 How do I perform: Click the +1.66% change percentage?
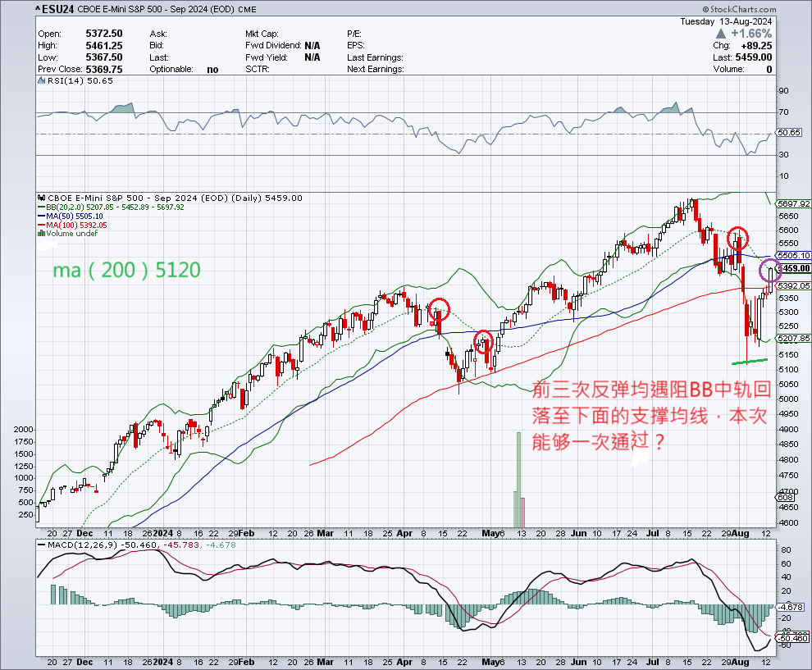point(751,34)
